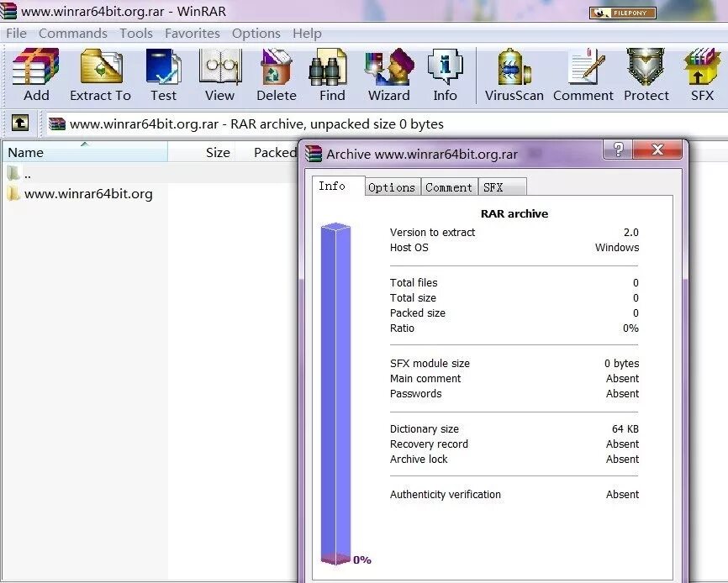The height and width of the screenshot is (583, 728).
Task: Click the 'Version to extract' label
Action: click(432, 233)
